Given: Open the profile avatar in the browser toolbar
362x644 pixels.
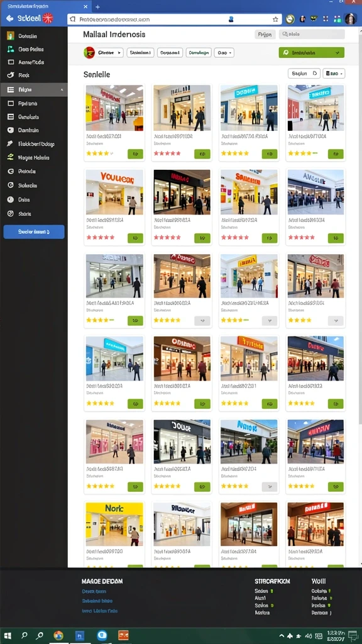Looking at the screenshot, I should click(x=350, y=19).
